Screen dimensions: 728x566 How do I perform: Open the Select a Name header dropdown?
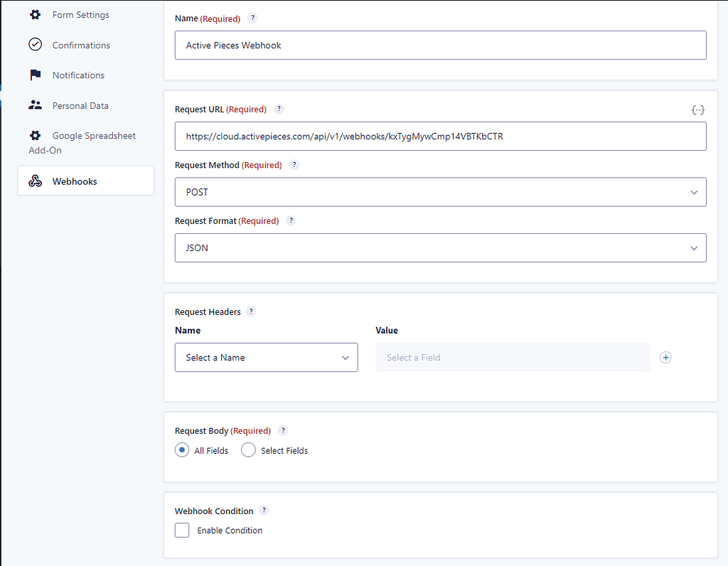point(266,357)
